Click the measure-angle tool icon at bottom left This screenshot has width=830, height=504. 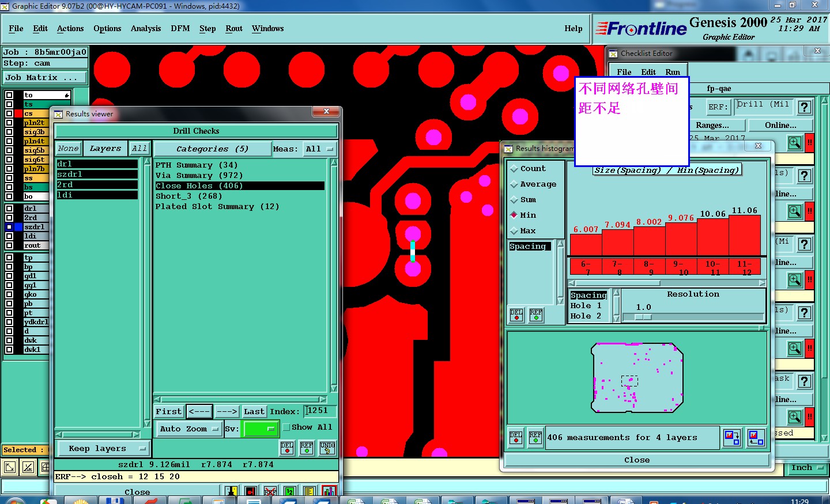[x=28, y=468]
